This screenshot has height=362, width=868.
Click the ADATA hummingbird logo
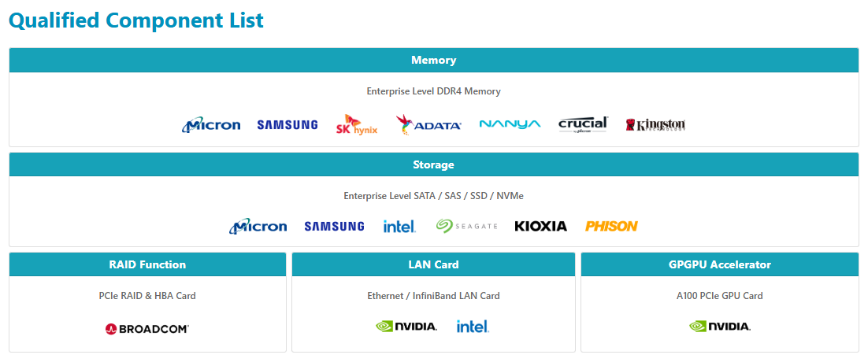click(x=428, y=124)
